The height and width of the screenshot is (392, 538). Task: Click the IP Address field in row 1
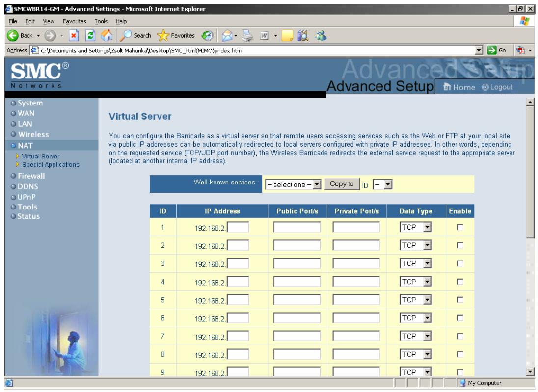tap(238, 227)
